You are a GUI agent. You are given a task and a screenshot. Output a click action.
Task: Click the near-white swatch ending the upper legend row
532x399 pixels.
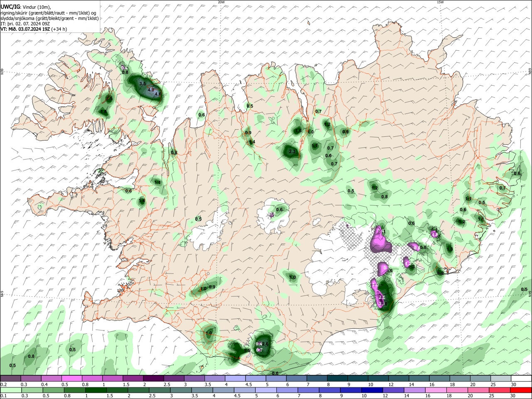pos(522,378)
